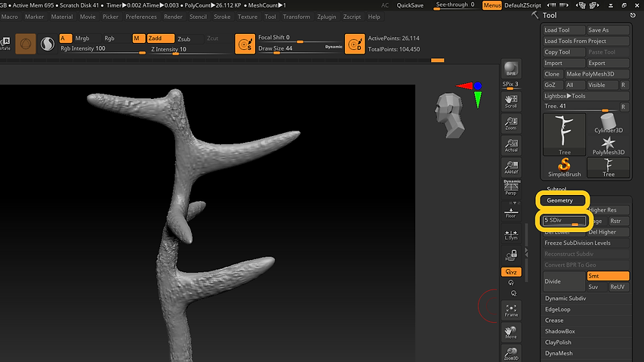
Task: Adjust the Focal Shift slider
Action: [300, 38]
